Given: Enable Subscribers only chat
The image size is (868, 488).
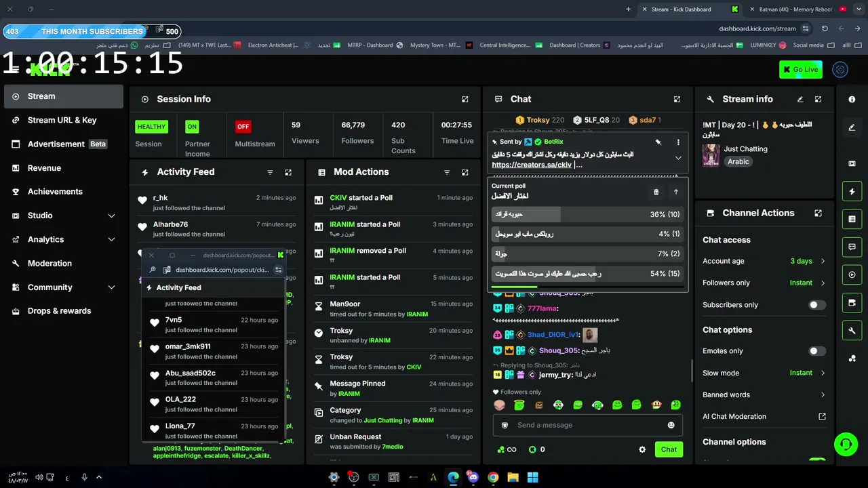Looking at the screenshot, I should tap(817, 305).
